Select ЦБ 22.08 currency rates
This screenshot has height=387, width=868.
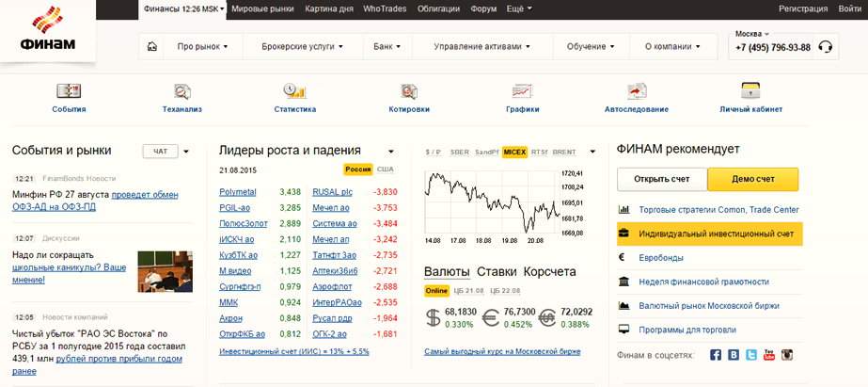tap(505, 291)
